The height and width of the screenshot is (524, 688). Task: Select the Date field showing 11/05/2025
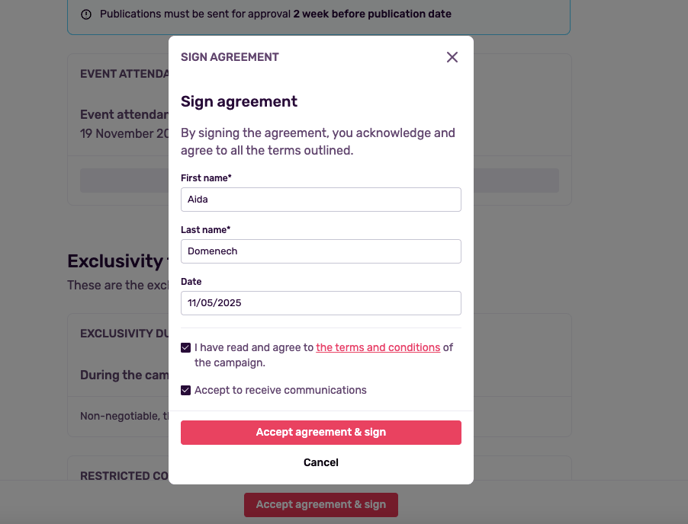coord(321,303)
